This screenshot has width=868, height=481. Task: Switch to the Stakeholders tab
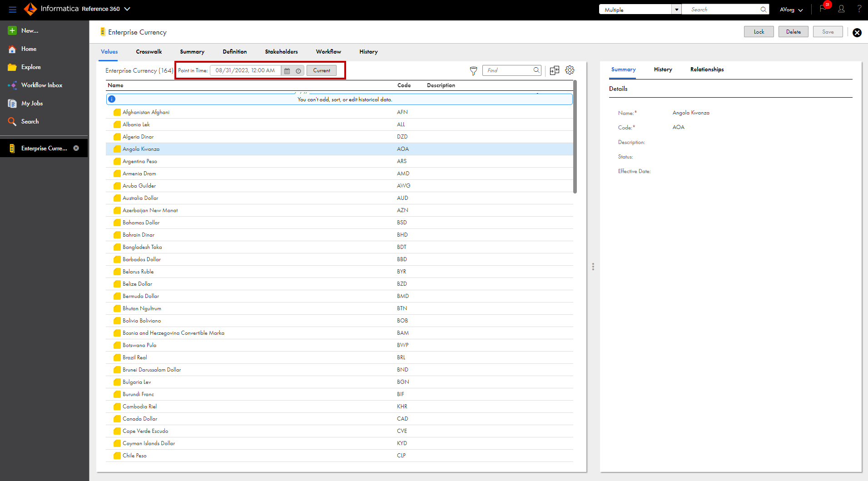[281, 52]
